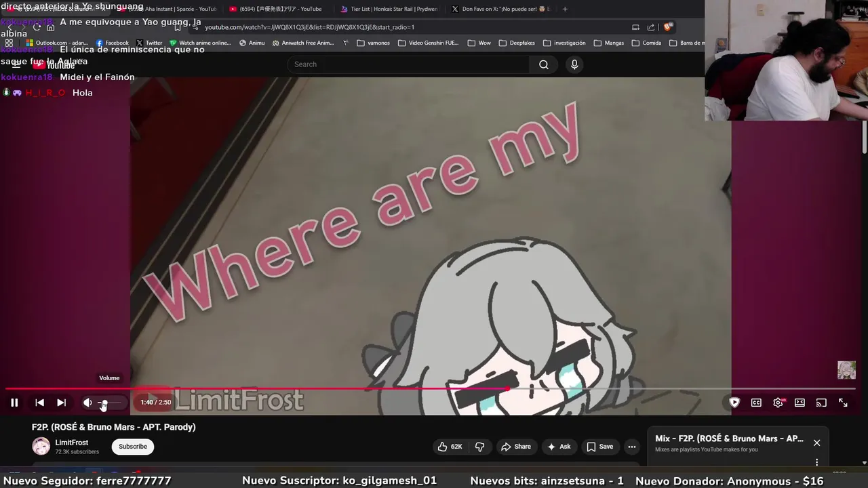Pause the video with the pause button

pos(14,403)
